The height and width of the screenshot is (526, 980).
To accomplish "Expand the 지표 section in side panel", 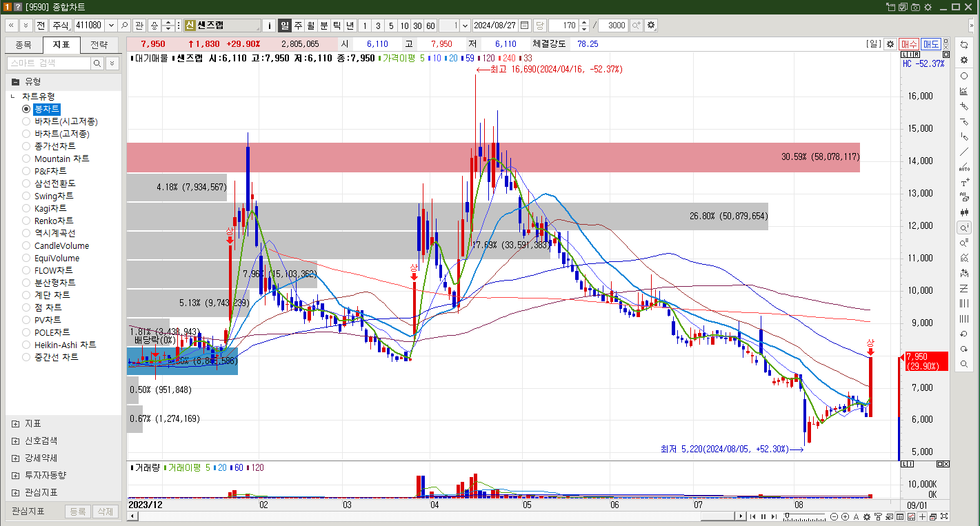I will tap(15, 423).
